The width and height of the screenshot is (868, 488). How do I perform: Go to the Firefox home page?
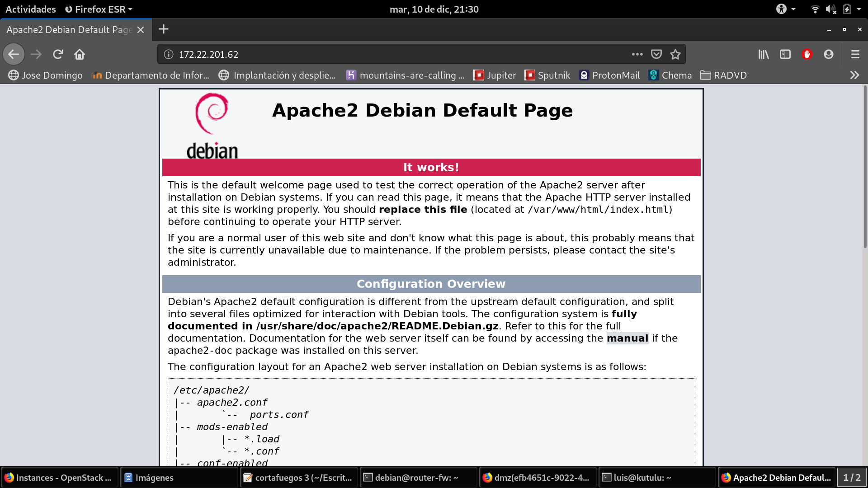[80, 54]
